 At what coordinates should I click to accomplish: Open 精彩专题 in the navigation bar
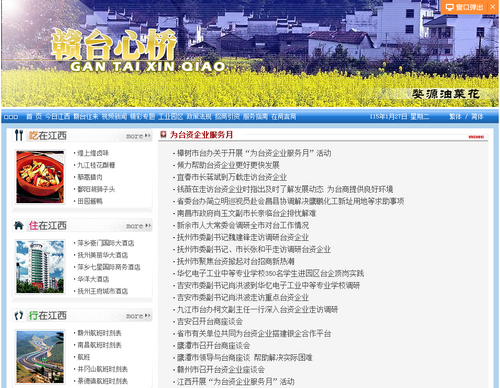point(142,116)
